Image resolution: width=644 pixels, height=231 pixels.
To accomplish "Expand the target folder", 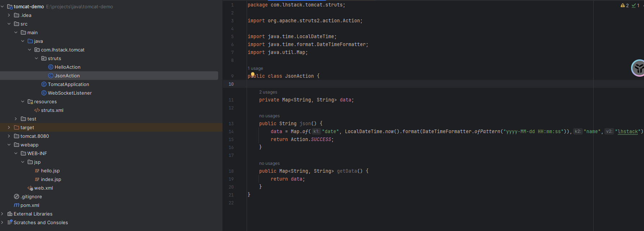I will pyautogui.click(x=9, y=127).
